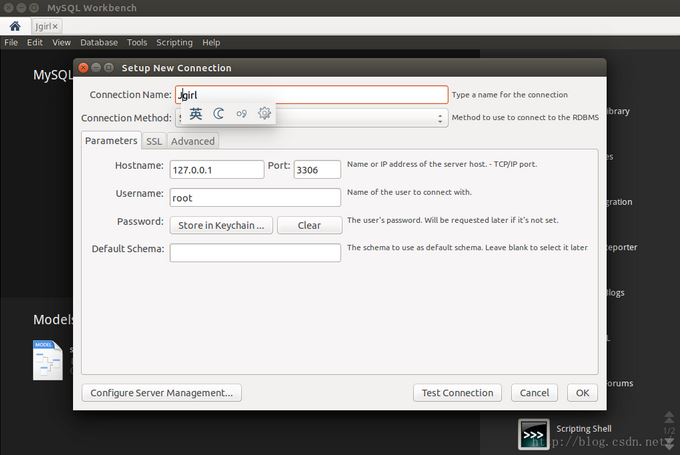Image resolution: width=681 pixels, height=455 pixels.
Task: Launch the Scripting Shell icon
Action: click(x=533, y=434)
